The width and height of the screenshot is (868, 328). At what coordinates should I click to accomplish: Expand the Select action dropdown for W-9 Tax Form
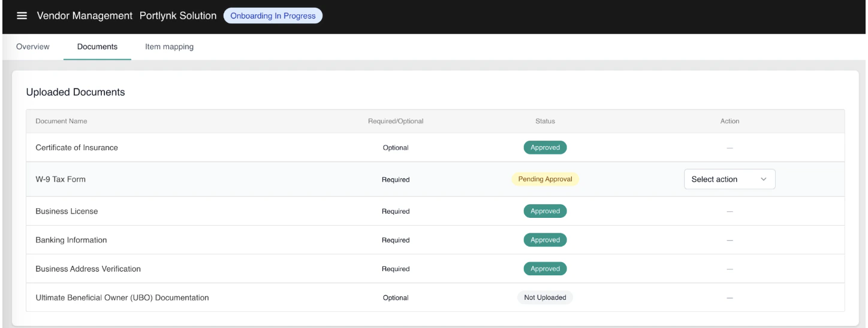[730, 179]
